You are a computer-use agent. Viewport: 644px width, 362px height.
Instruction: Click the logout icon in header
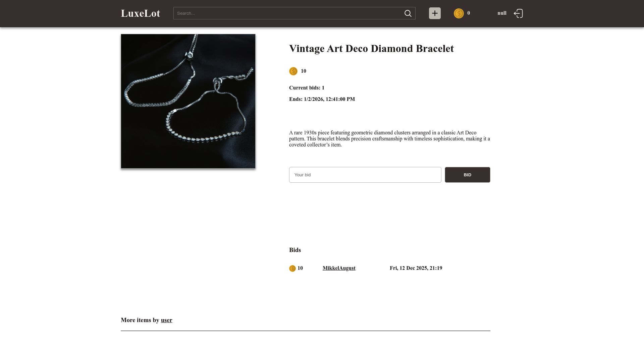click(x=518, y=13)
